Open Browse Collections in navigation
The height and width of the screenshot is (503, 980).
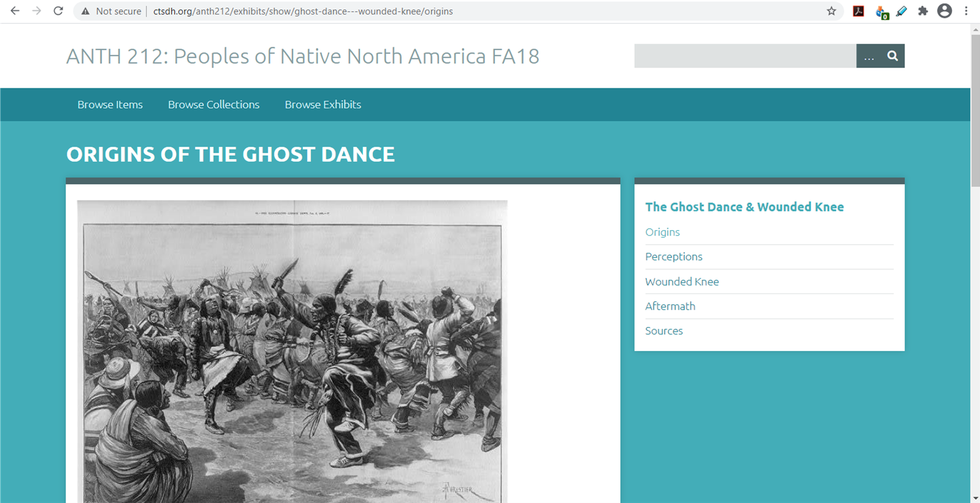213,105
